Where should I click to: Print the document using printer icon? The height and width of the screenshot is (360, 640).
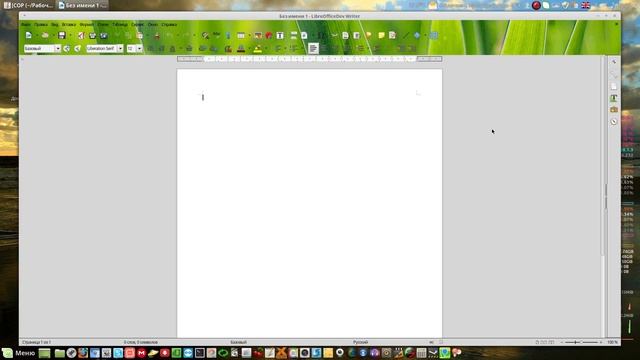pos(92,36)
